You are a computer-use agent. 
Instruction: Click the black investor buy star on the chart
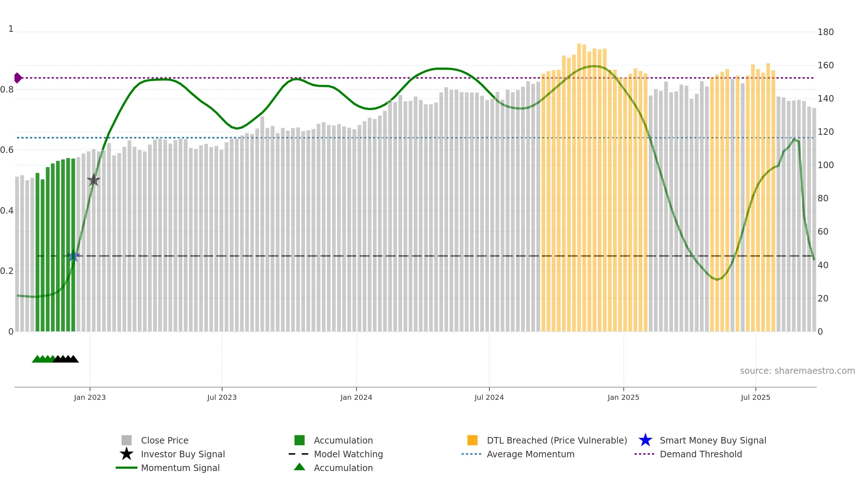point(94,180)
